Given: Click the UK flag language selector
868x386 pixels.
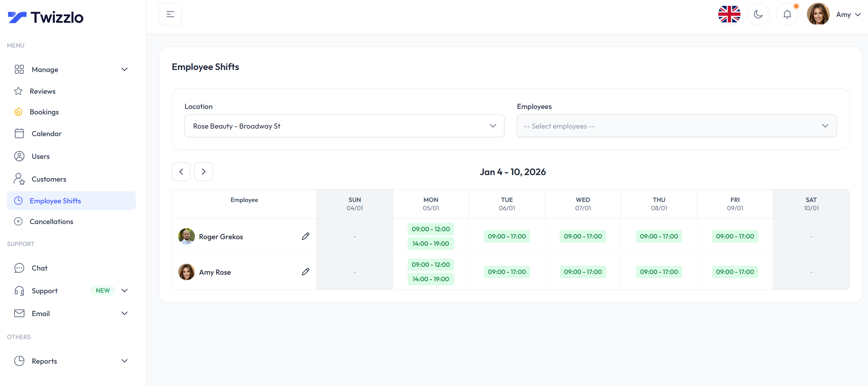Looking at the screenshot, I should coord(729,14).
